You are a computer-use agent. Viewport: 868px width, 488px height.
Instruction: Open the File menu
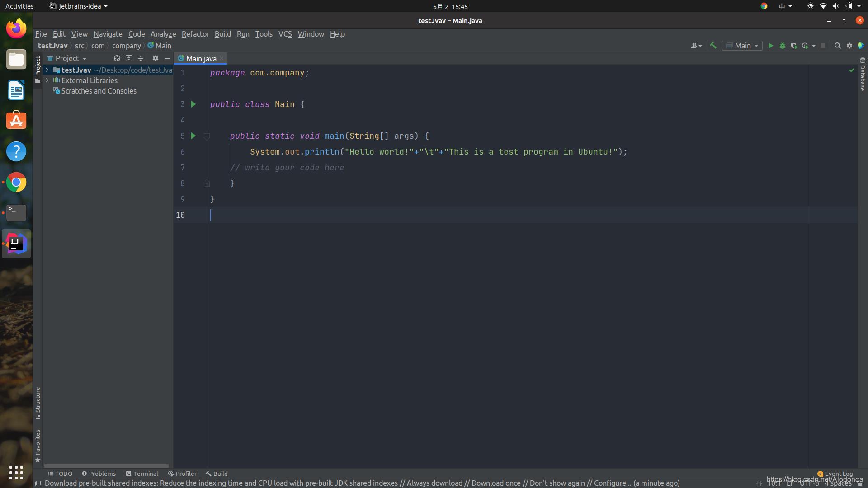41,34
